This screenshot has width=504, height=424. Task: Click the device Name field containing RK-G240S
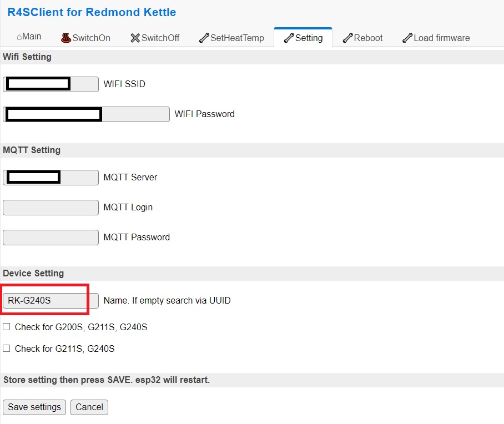coord(51,301)
